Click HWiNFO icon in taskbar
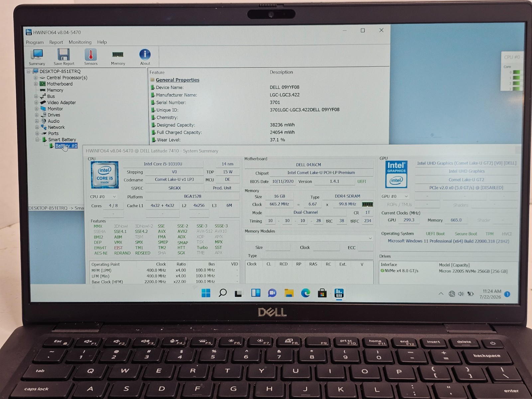 pyautogui.click(x=339, y=293)
